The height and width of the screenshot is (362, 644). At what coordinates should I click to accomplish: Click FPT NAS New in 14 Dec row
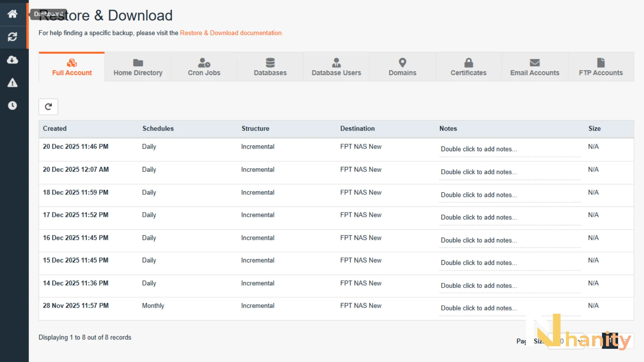pos(361,283)
